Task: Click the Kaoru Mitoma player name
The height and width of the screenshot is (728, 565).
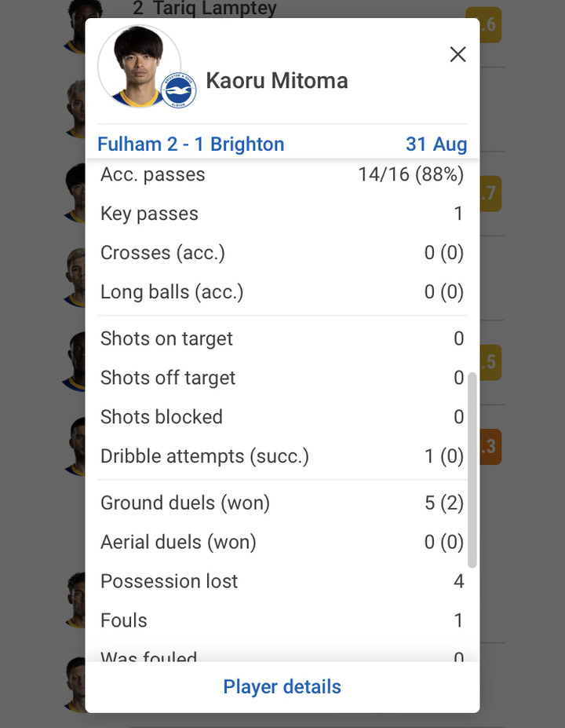Action: [x=276, y=80]
